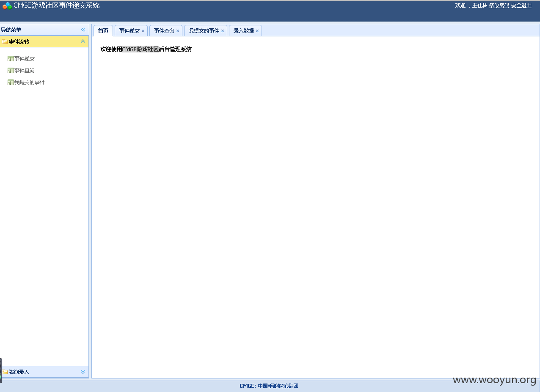Expand the 咨询录入 accordion section
Screen dimensions: 540x392
coord(83,372)
